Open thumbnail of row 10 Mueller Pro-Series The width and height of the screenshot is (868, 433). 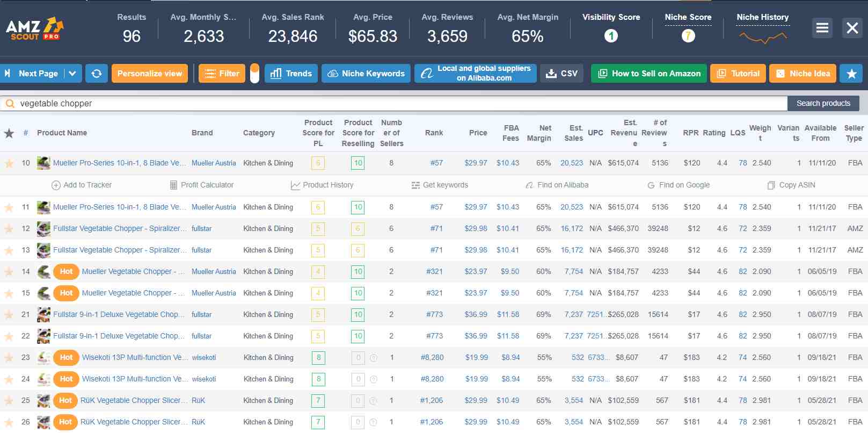(x=43, y=163)
